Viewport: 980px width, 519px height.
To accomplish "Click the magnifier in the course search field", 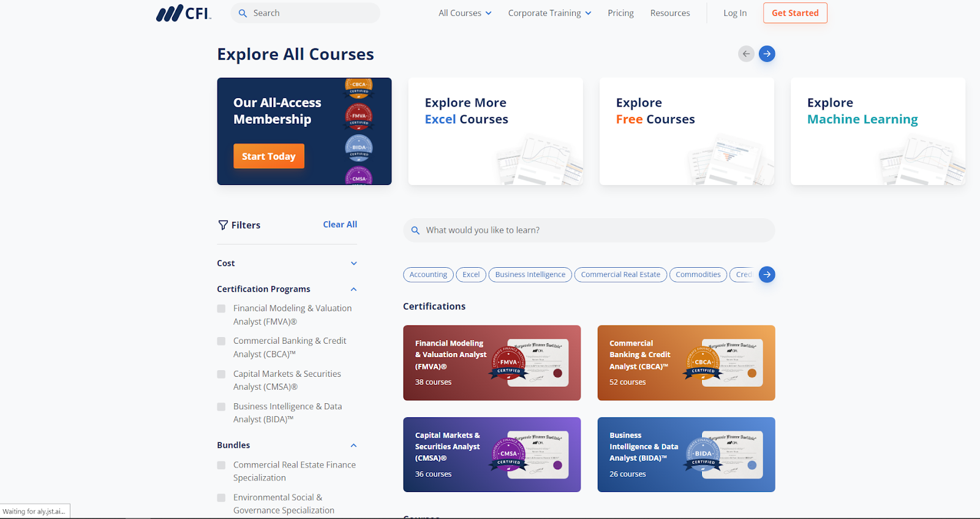I will [415, 230].
